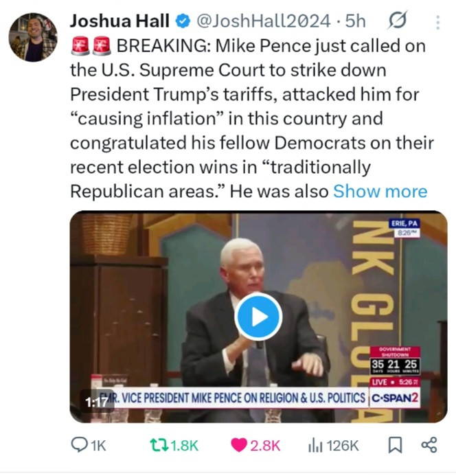
Task: Click the 1:17 video duration badge
Action: [x=97, y=402]
